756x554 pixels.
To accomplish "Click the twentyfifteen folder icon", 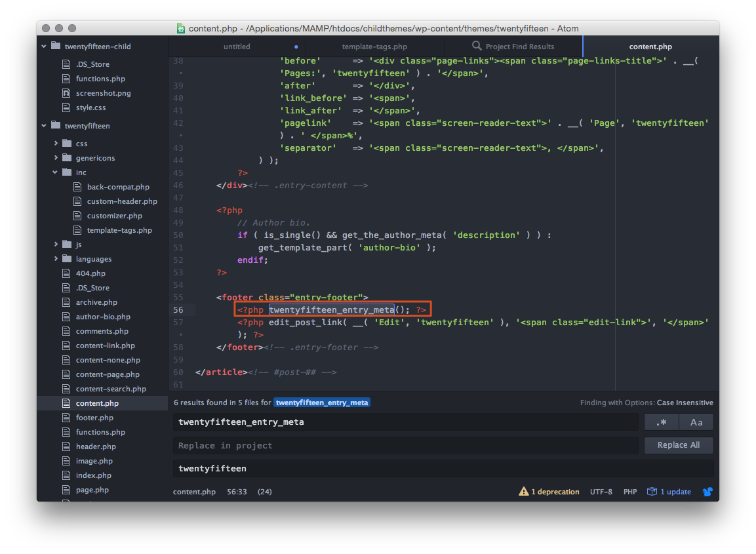I will click(x=56, y=125).
